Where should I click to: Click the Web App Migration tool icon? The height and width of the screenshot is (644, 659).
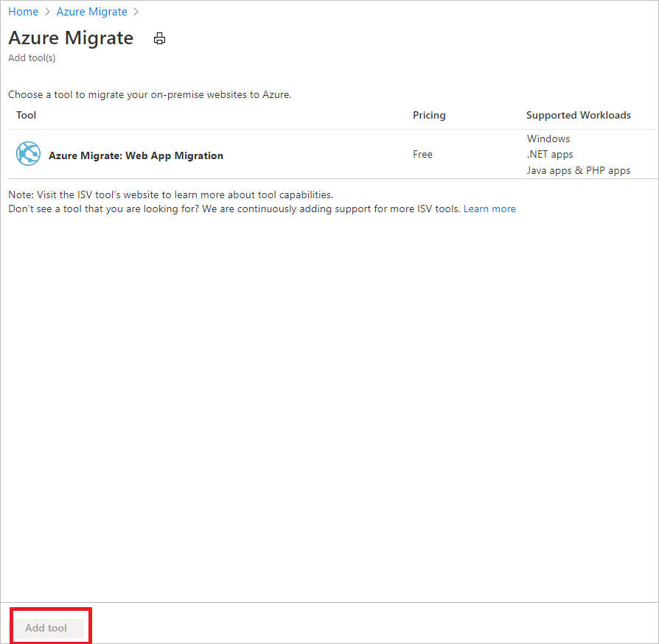coord(28,154)
